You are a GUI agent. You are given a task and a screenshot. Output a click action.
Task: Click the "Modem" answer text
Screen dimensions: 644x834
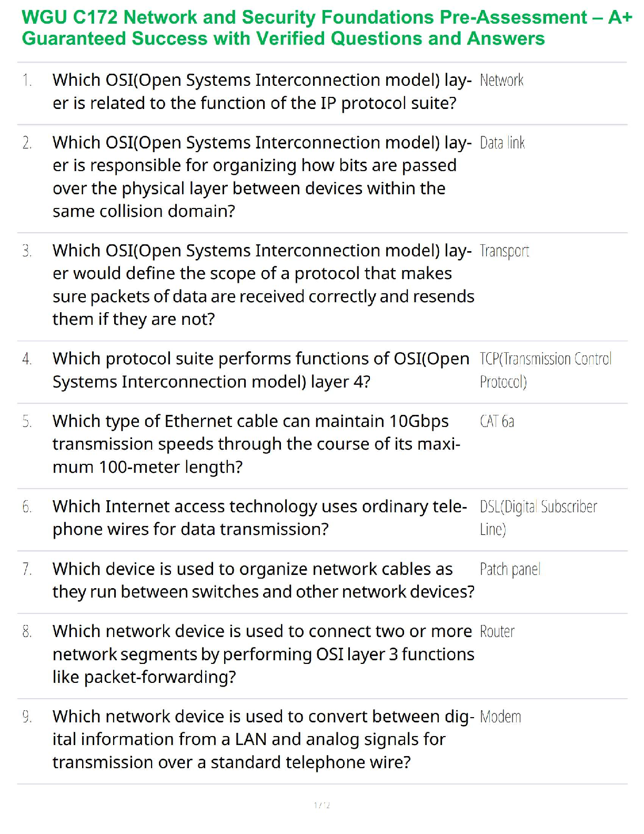click(500, 717)
